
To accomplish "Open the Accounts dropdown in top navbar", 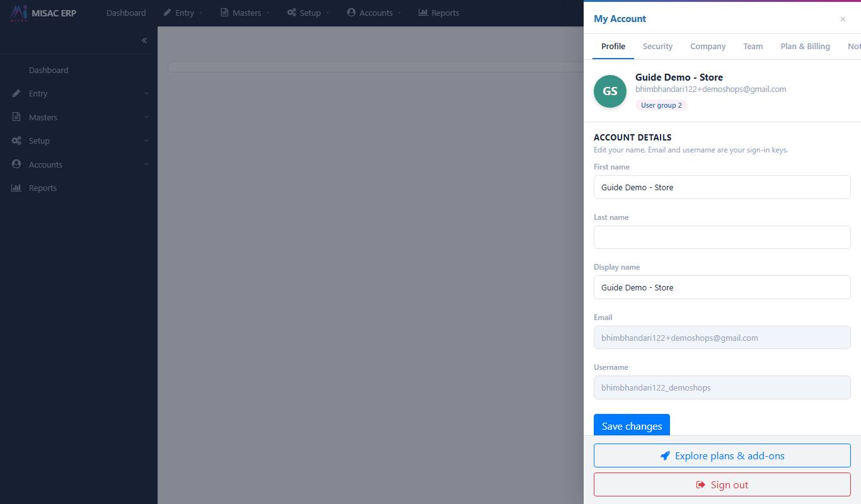I will [374, 13].
